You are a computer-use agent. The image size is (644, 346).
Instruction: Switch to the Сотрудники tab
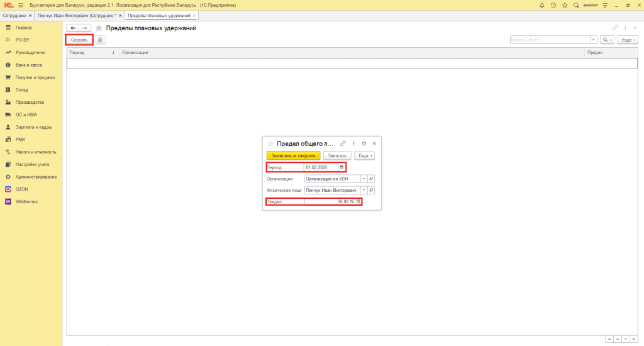coord(14,16)
